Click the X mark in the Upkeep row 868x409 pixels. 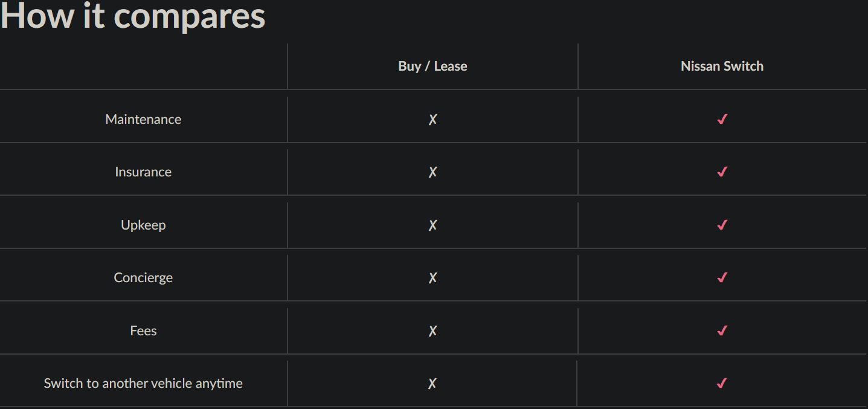click(x=432, y=225)
